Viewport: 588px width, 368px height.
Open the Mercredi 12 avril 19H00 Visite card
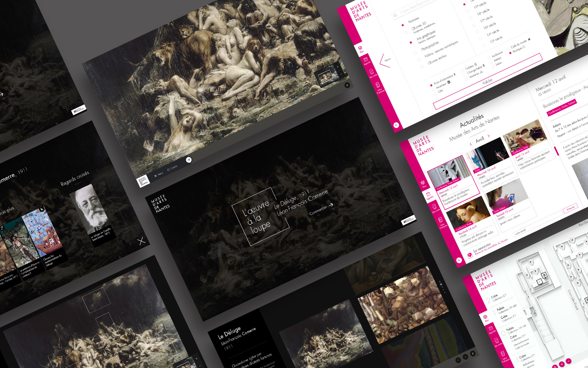point(491,164)
